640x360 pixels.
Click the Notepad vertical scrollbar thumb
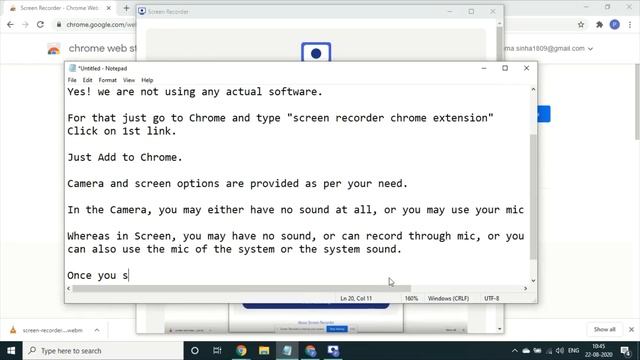click(x=533, y=197)
